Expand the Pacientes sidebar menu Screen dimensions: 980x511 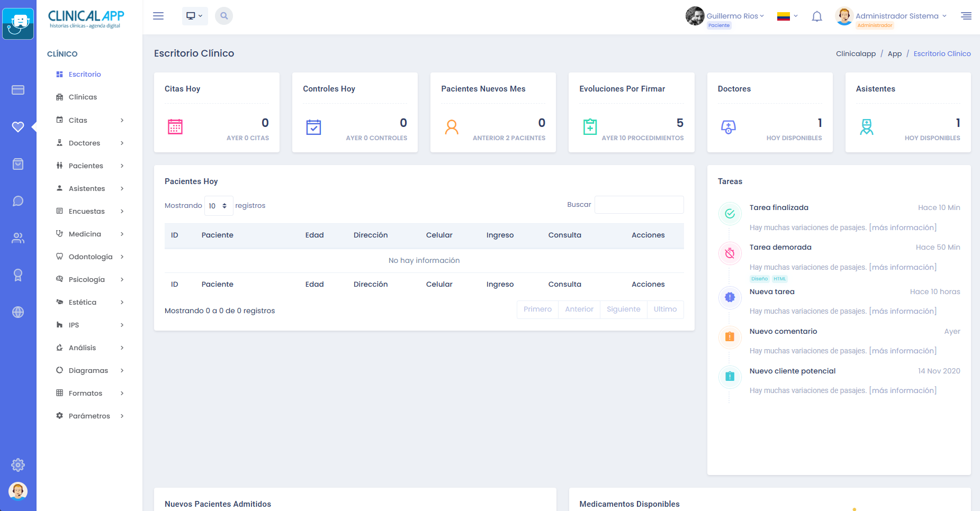point(90,166)
